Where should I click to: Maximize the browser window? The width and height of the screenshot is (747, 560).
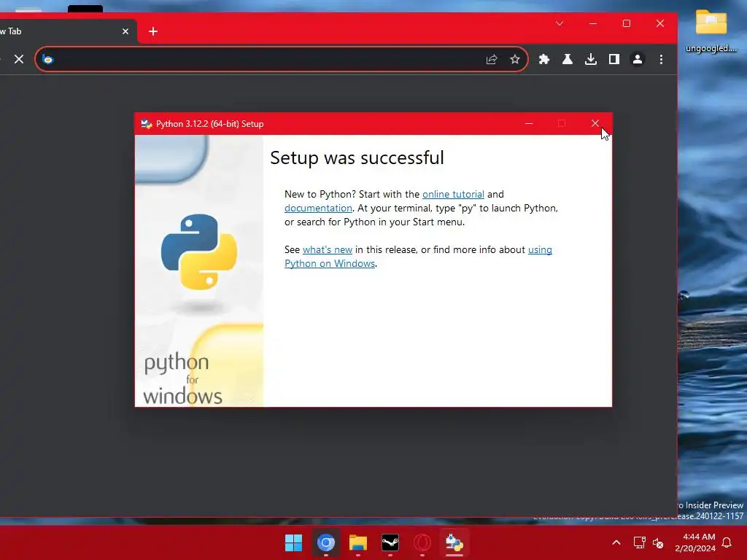(627, 23)
